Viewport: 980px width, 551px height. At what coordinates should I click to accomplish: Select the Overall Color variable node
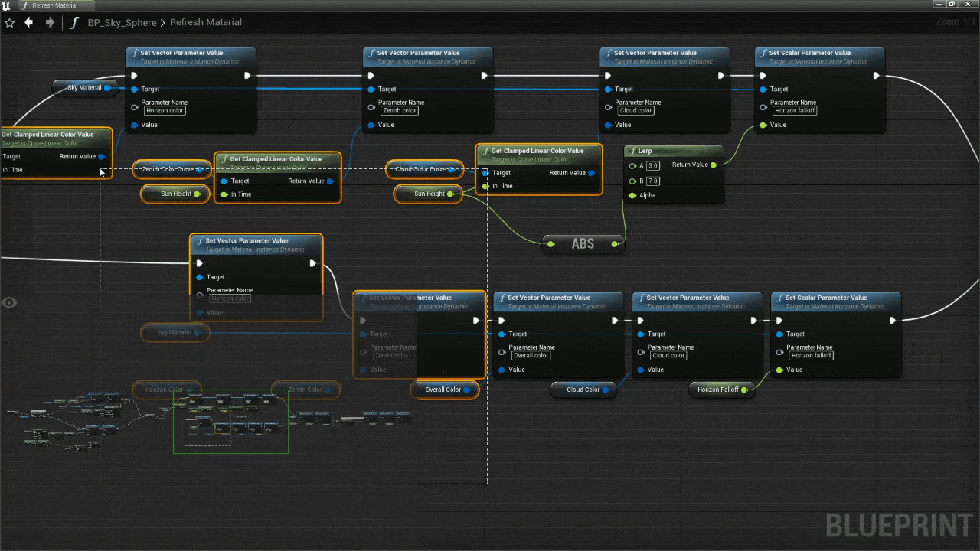click(x=444, y=390)
